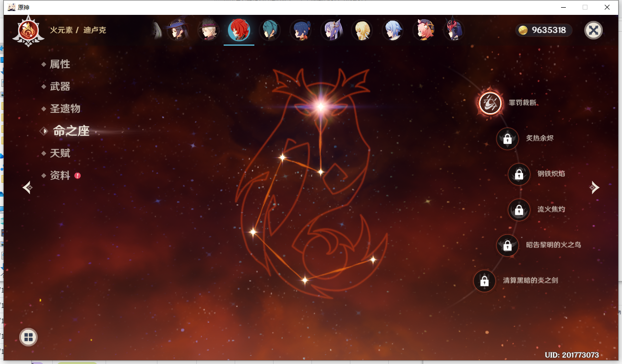The height and width of the screenshot is (364, 622).
Task: Click the Mora coin icon
Action: pyautogui.click(x=523, y=30)
